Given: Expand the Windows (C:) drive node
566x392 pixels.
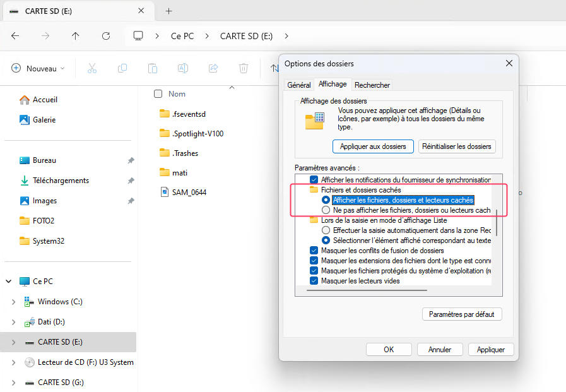Looking at the screenshot, I should [14, 302].
